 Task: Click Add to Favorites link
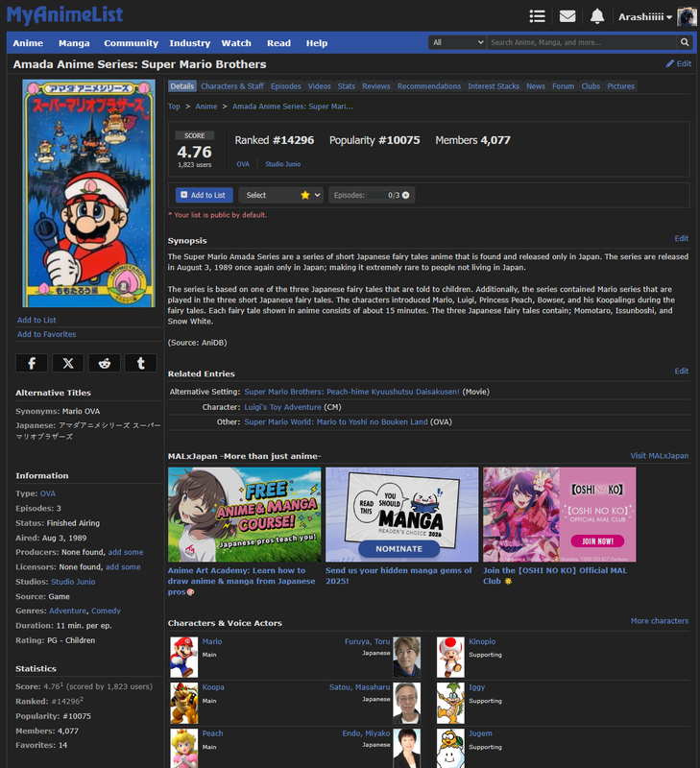[46, 334]
